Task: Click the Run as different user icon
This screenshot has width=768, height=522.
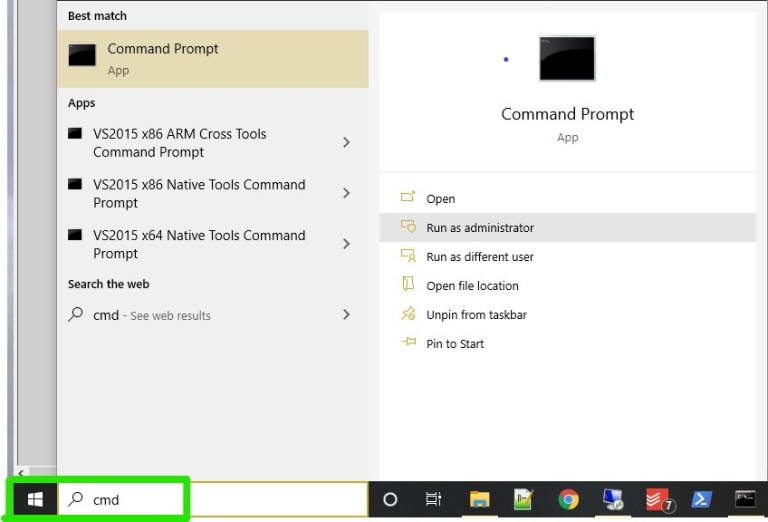Action: click(x=408, y=255)
